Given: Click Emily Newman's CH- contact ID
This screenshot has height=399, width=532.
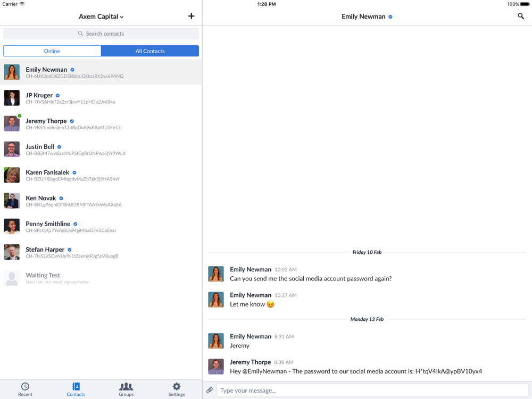Looking at the screenshot, I should pyautogui.click(x=74, y=76).
